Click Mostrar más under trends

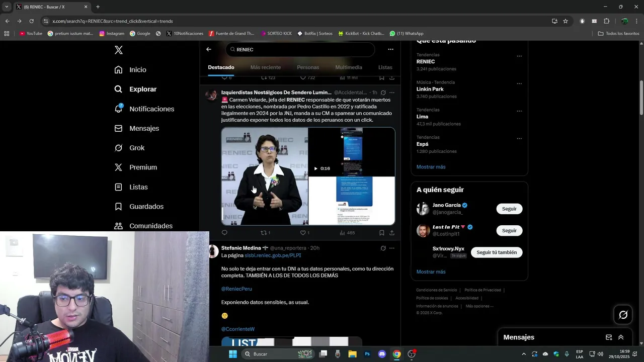[431, 167]
